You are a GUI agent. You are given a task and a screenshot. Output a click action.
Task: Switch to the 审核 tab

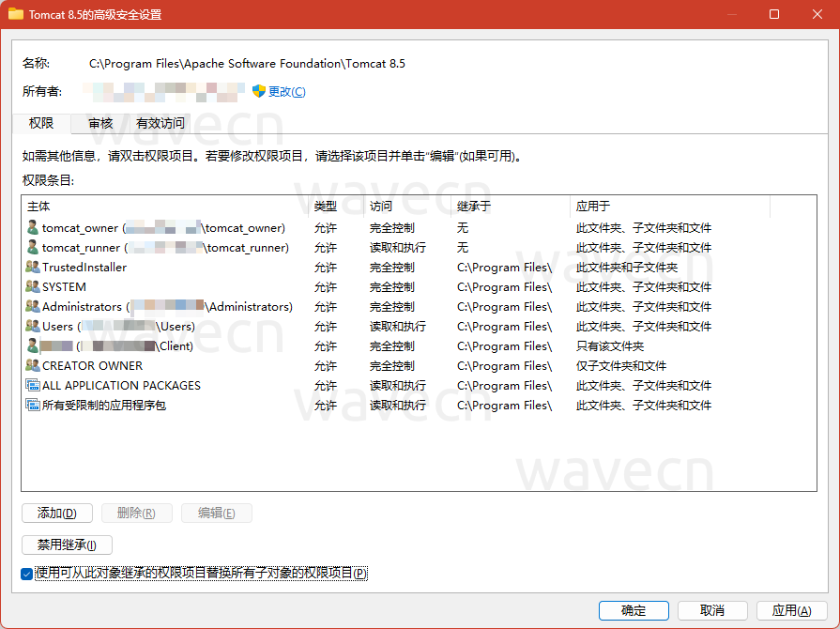click(100, 124)
